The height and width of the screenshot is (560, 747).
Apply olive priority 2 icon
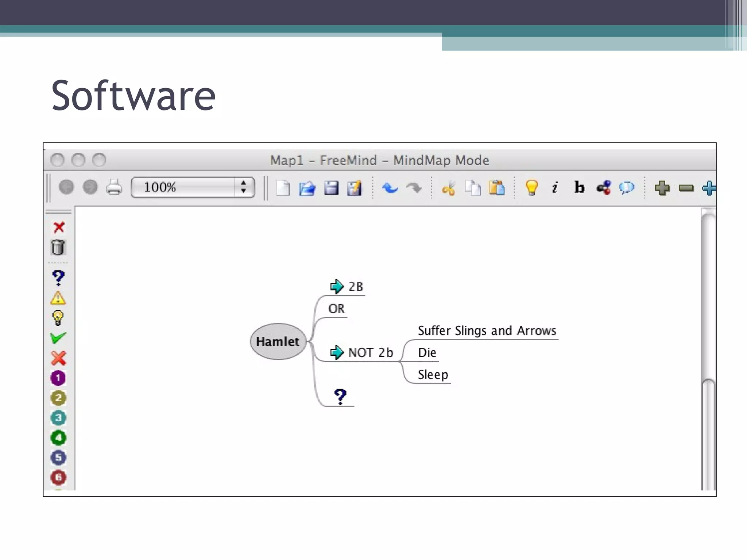(x=58, y=398)
